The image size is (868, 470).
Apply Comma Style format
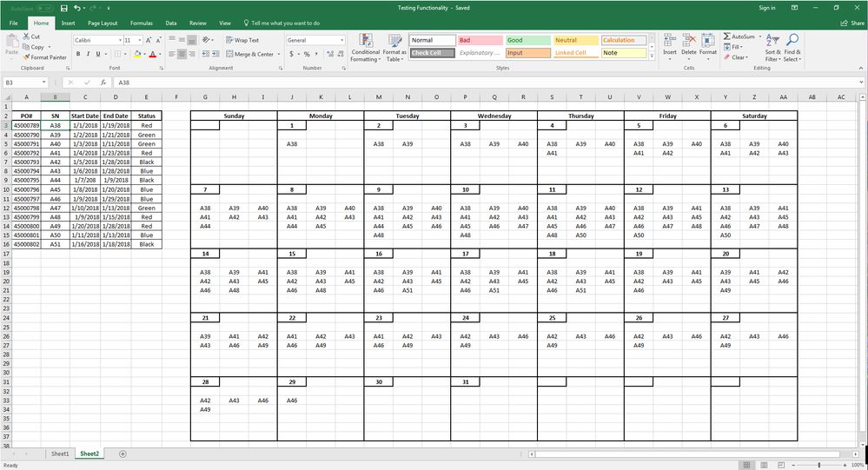pos(316,54)
